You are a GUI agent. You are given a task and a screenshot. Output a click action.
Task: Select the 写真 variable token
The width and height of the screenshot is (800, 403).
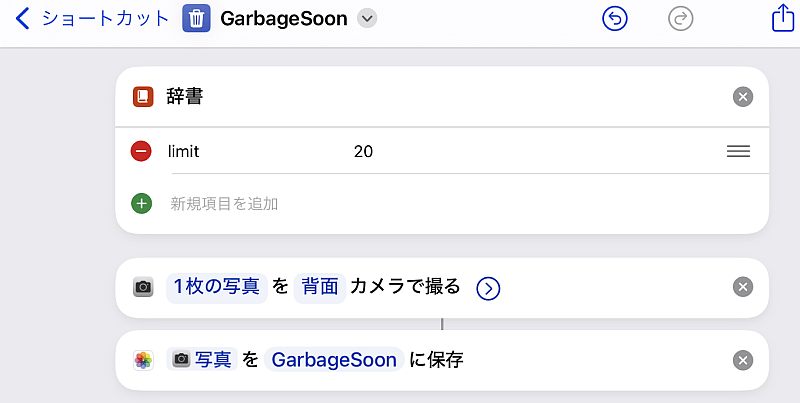click(202, 360)
